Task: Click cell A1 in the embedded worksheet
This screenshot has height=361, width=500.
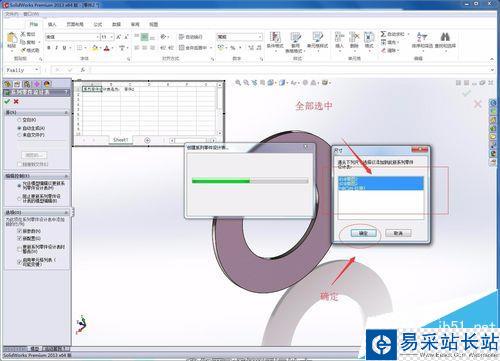Action: [91, 89]
